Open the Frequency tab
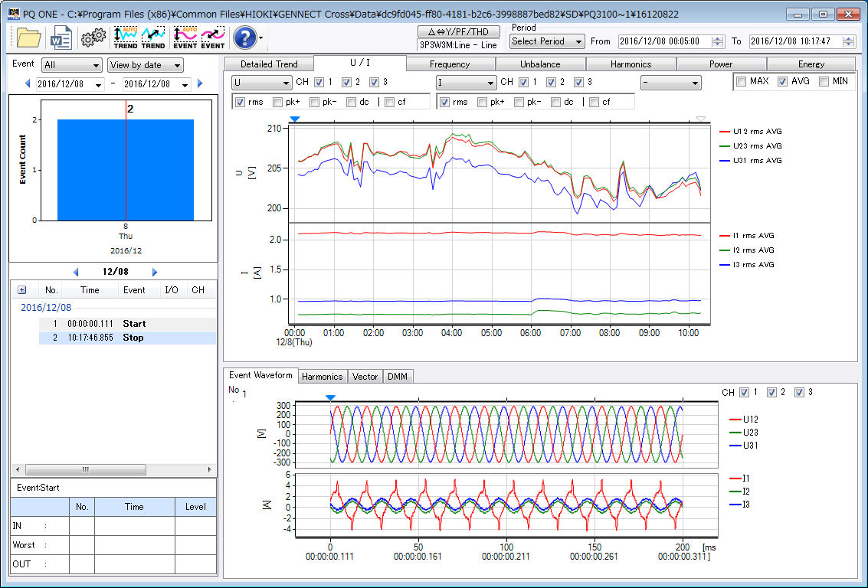 [450, 64]
